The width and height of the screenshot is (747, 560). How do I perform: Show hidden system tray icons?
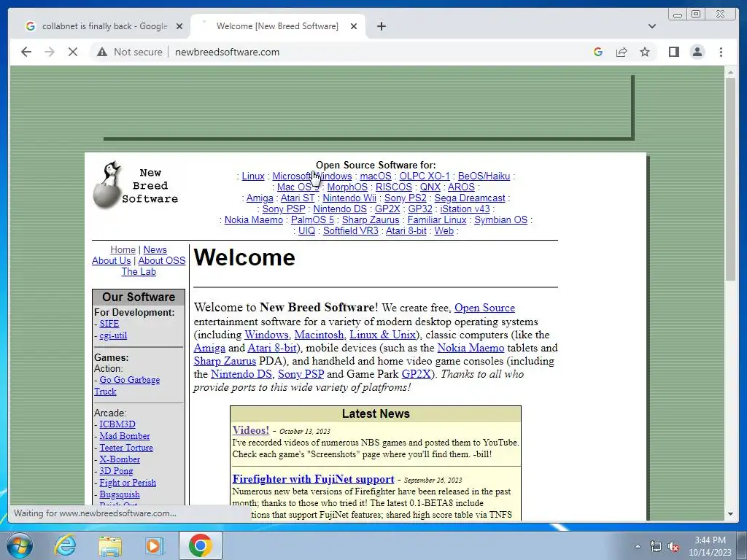(638, 546)
